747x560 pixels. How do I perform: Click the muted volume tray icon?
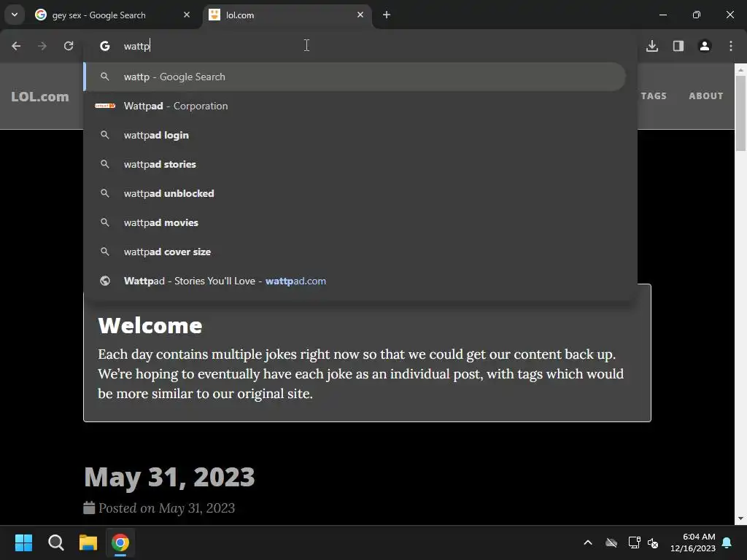[653, 542]
